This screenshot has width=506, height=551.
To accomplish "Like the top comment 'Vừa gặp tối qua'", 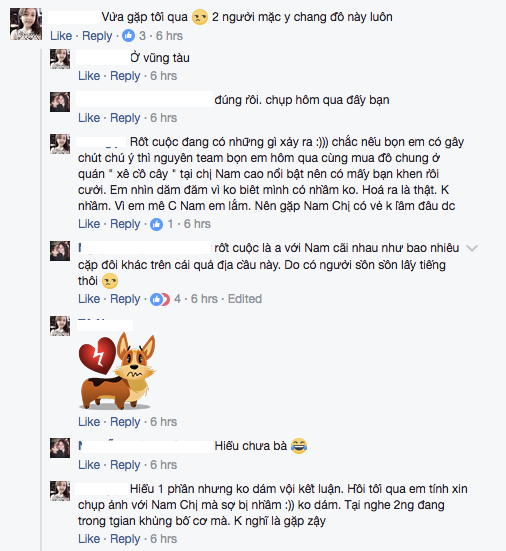I will 61,35.
